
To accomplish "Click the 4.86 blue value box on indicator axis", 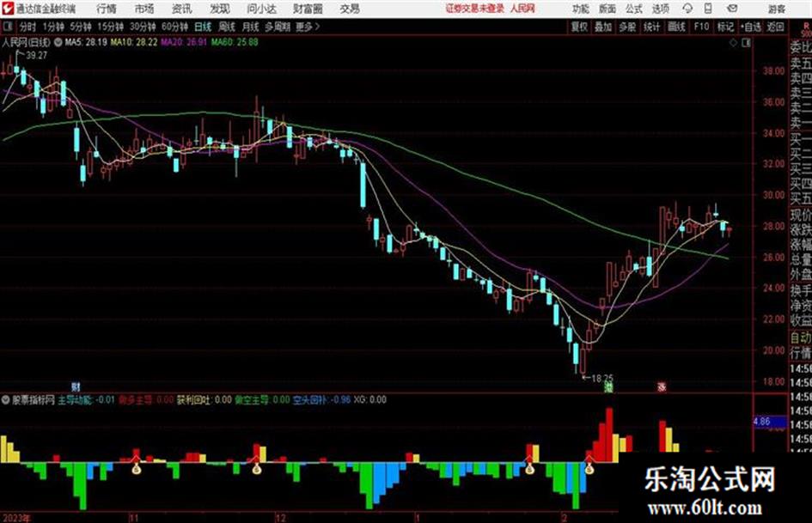I will [769, 422].
